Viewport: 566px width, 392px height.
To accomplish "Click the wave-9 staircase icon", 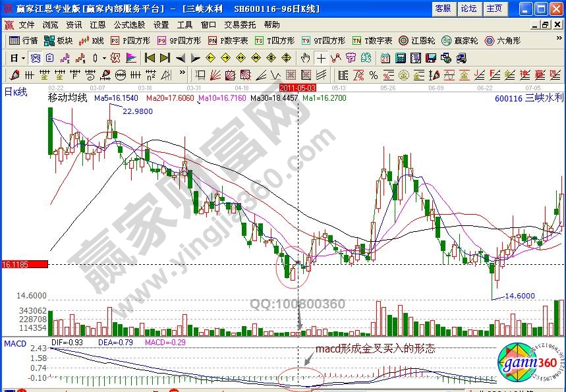I will click(x=80, y=58).
